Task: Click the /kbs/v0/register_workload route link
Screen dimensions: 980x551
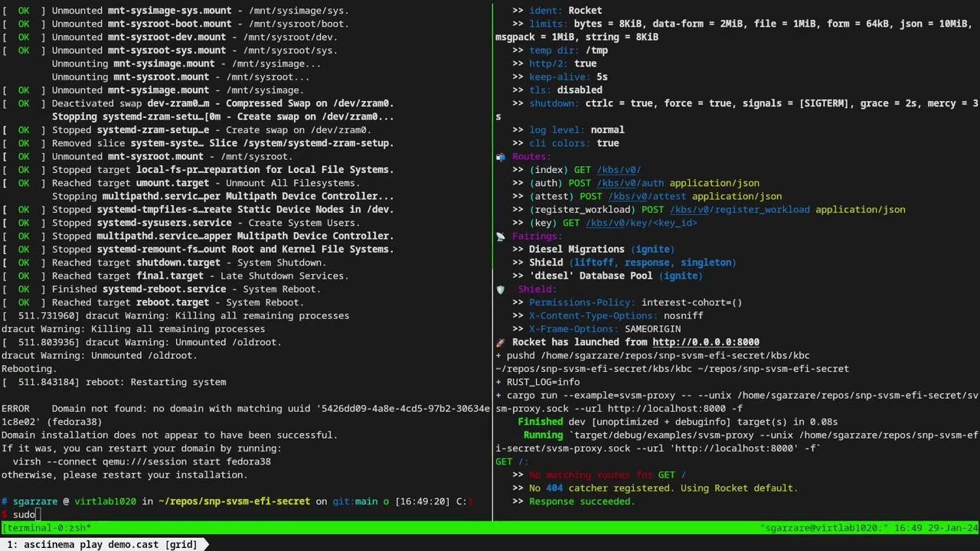Action: coord(740,210)
